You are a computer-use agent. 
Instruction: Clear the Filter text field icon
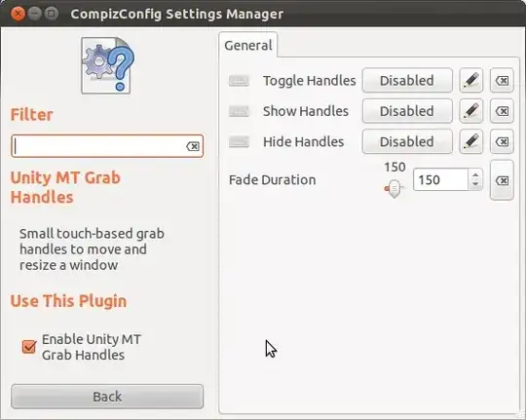(x=193, y=146)
